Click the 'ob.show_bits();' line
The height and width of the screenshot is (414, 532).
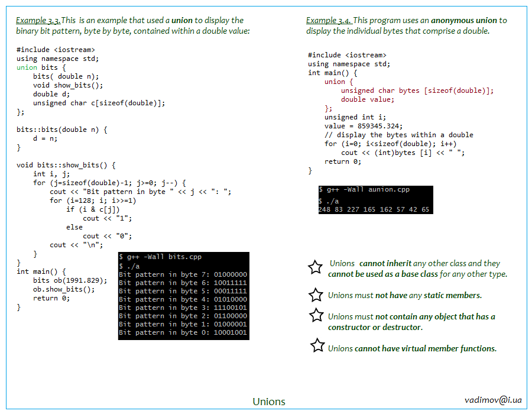click(64, 289)
